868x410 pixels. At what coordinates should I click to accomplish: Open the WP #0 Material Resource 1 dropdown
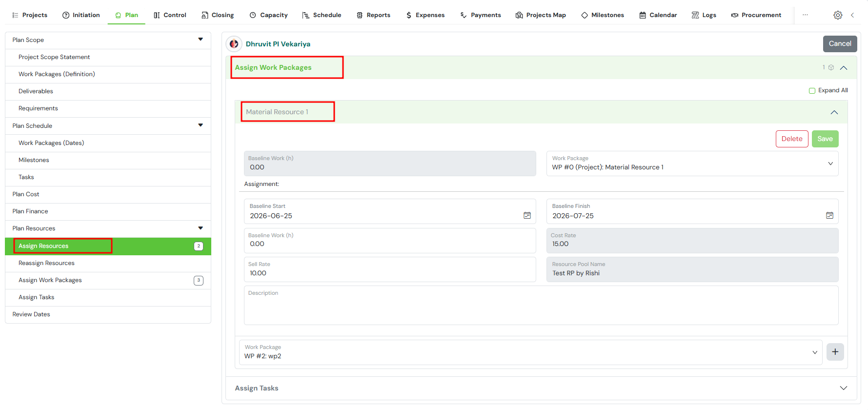coord(692,164)
